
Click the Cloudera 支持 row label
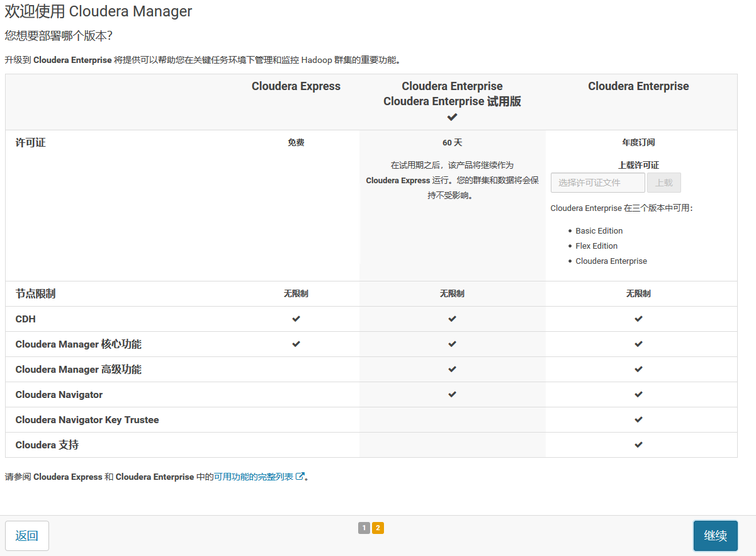47,445
